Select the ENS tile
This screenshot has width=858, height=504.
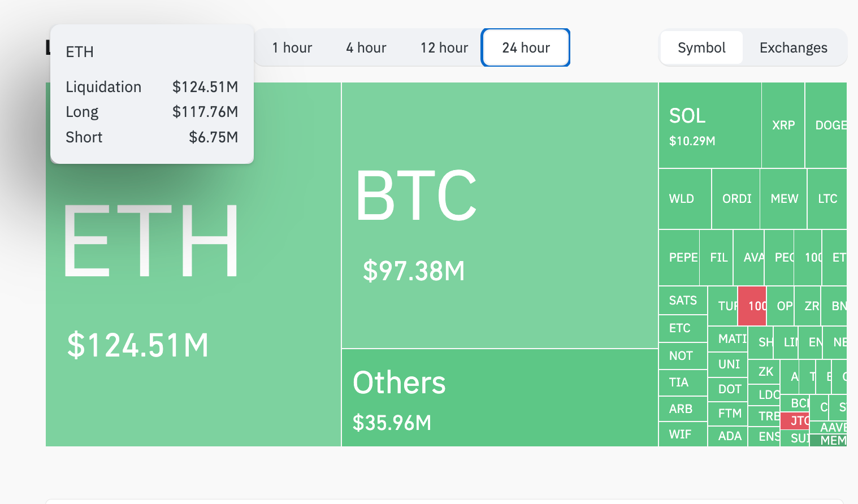coord(764,437)
